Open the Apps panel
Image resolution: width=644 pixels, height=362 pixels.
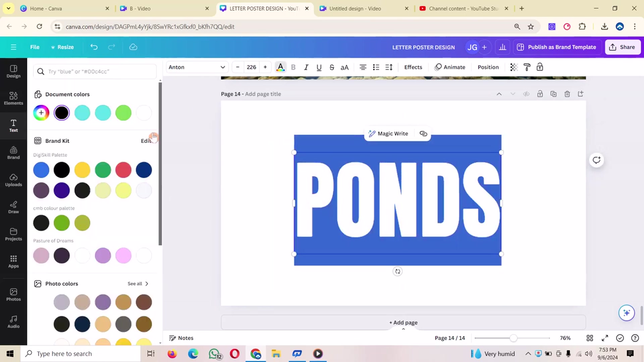13,261
